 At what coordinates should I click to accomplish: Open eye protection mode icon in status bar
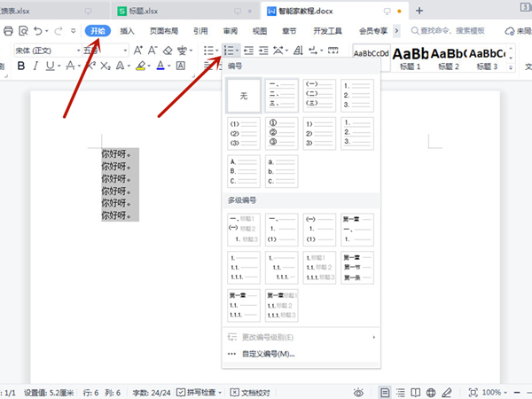359,392
